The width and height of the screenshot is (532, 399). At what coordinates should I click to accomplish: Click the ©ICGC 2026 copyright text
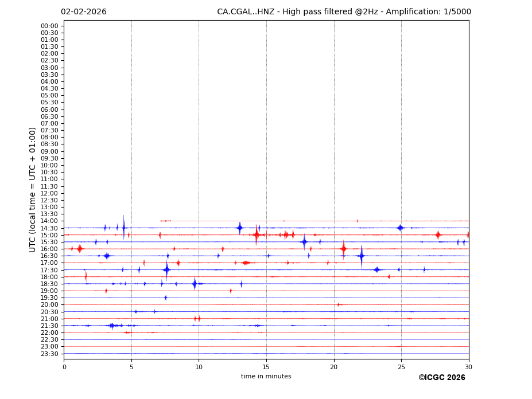pos(441,378)
